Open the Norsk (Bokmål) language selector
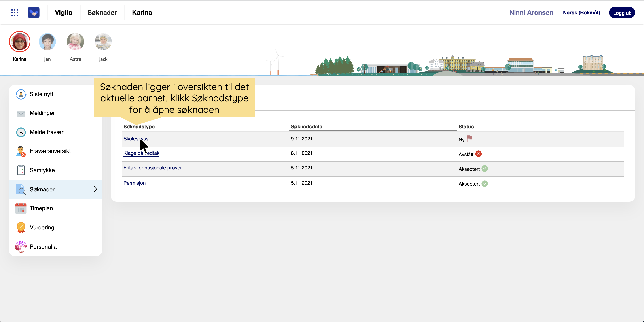Image resolution: width=644 pixels, height=322 pixels. (x=581, y=13)
